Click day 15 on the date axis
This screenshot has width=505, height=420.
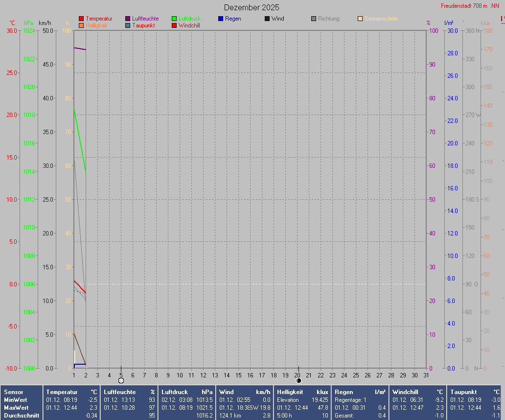(238, 375)
